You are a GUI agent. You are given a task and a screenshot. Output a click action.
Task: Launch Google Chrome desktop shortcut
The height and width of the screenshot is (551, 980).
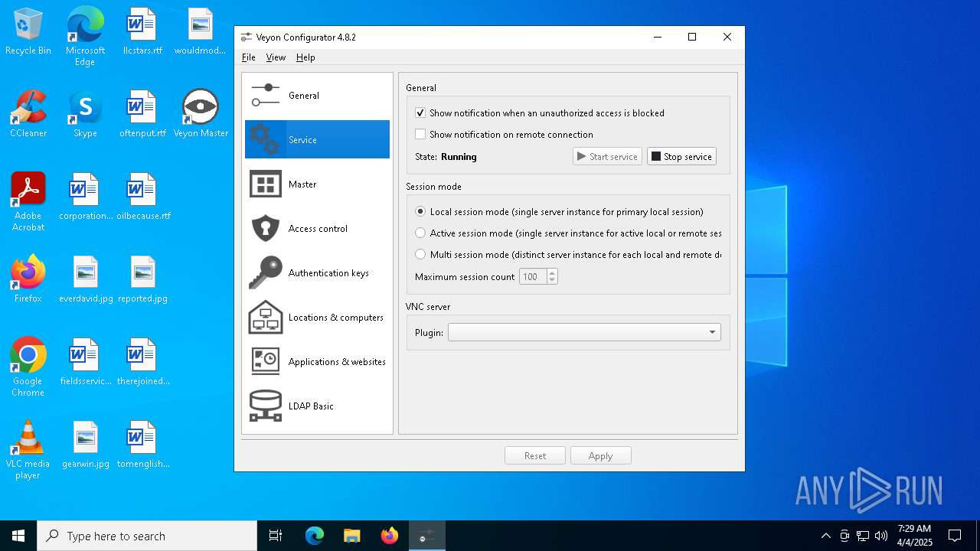click(28, 367)
